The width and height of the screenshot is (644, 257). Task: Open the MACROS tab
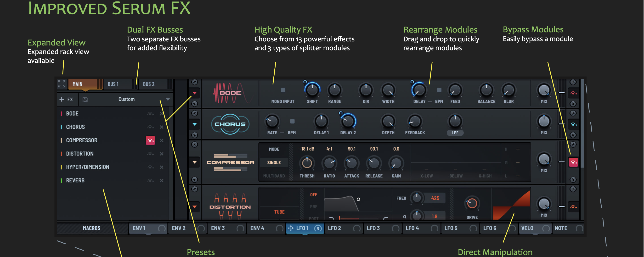coord(92,228)
